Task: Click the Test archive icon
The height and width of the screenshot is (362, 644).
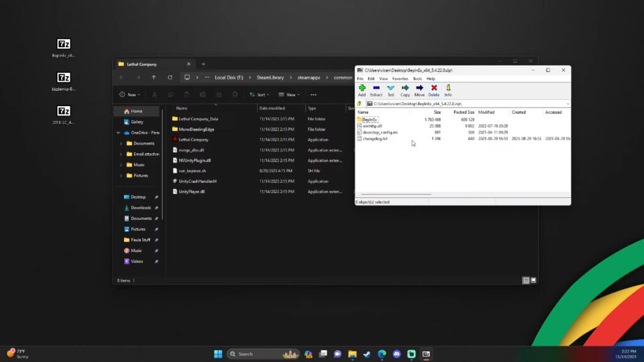Action: tap(391, 89)
